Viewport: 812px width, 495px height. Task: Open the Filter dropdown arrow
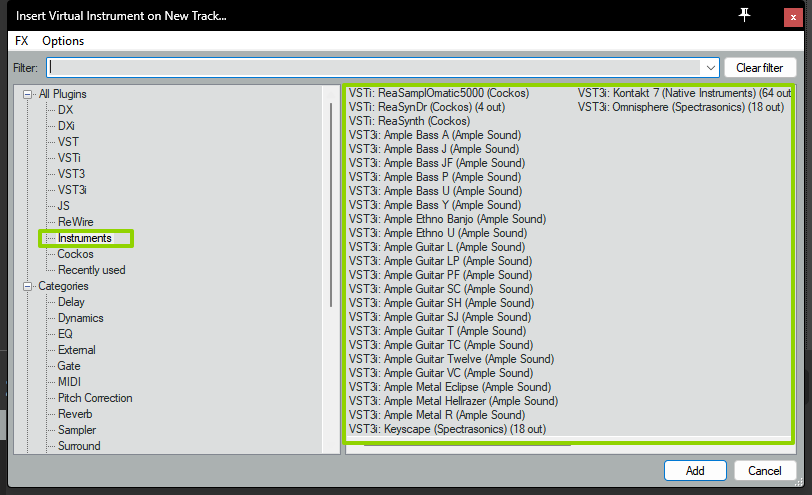[710, 68]
